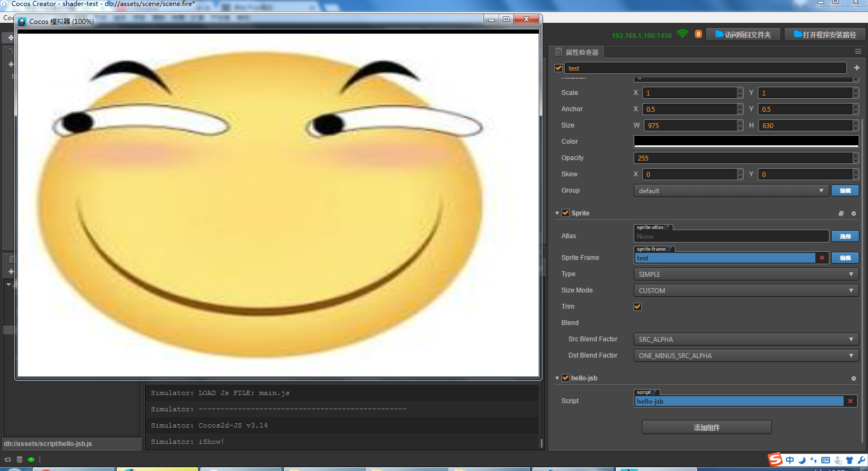This screenshot has width=868, height=471.
Task: Open the hello-jsb component gear settings
Action: pos(853,378)
